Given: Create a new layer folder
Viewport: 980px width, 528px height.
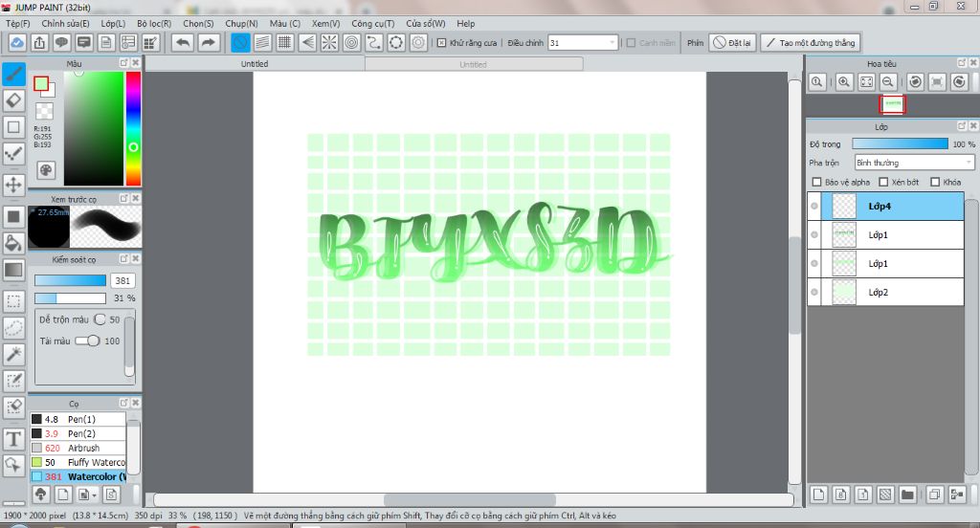Looking at the screenshot, I should coord(907,495).
